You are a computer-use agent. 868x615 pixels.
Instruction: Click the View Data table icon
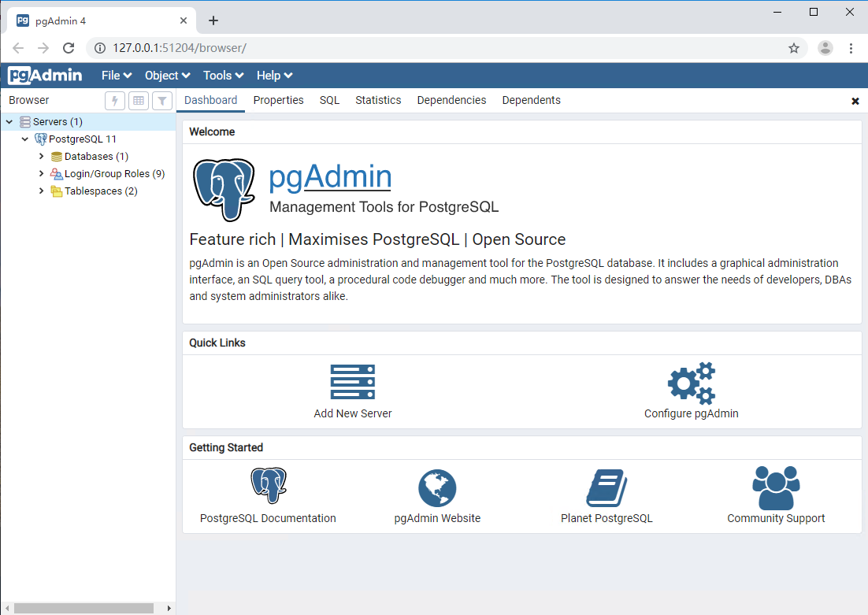tap(139, 101)
